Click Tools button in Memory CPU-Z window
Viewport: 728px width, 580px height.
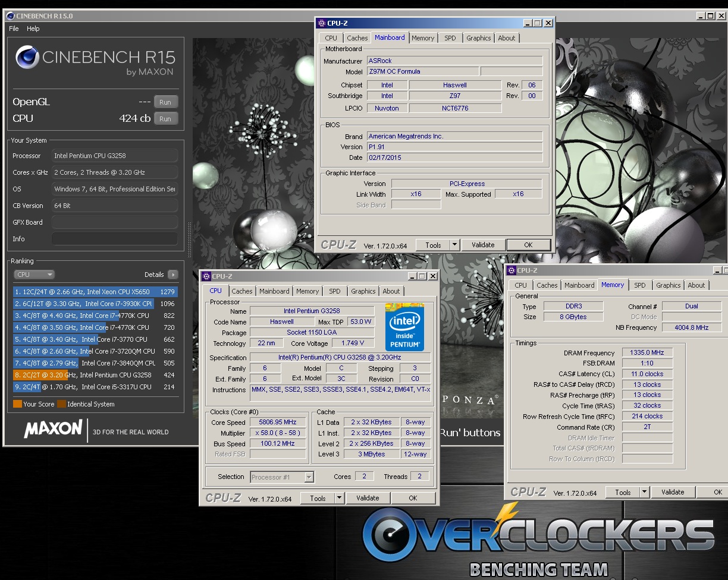(623, 492)
